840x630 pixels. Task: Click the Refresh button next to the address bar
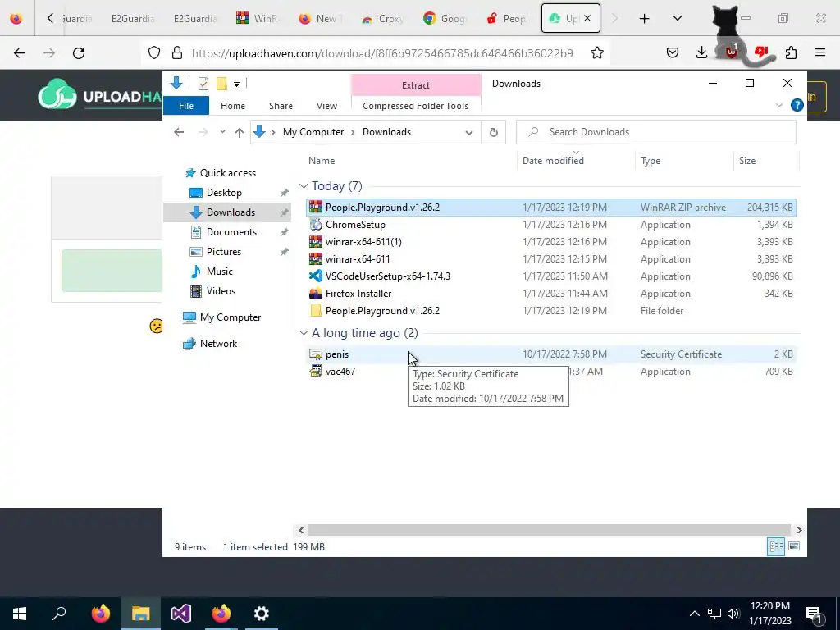[x=493, y=132]
